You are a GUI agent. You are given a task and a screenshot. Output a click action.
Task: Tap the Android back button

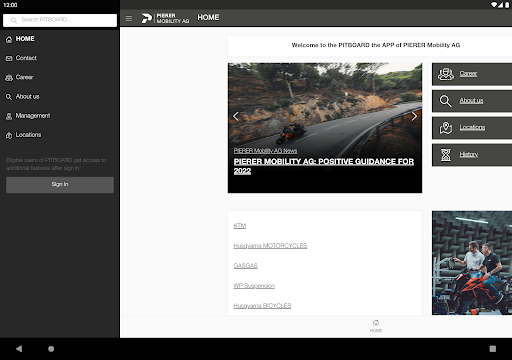[x=19, y=349]
